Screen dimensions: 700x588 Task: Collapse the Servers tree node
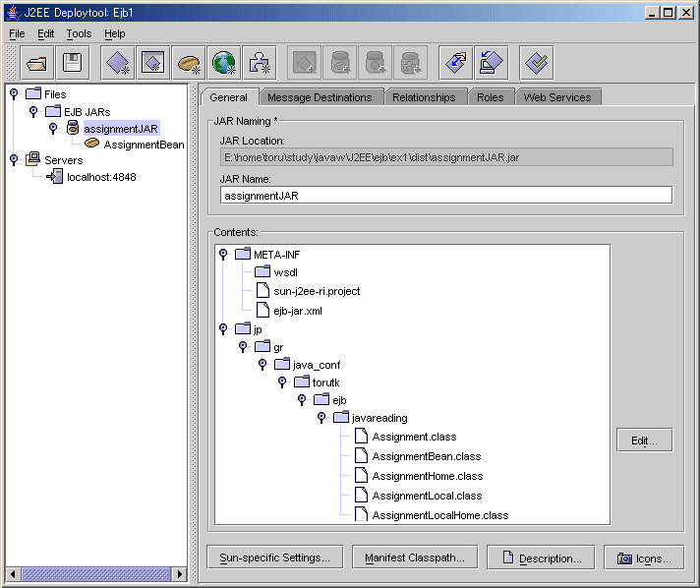tap(14, 159)
